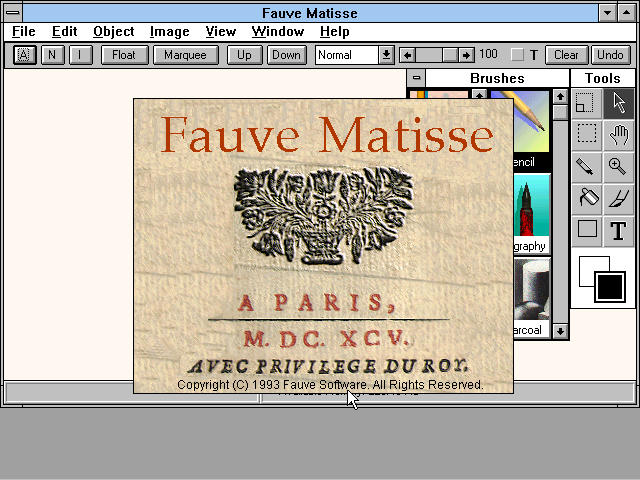Select the rectangular marquee tool
This screenshot has width=640, height=480.
point(587,135)
